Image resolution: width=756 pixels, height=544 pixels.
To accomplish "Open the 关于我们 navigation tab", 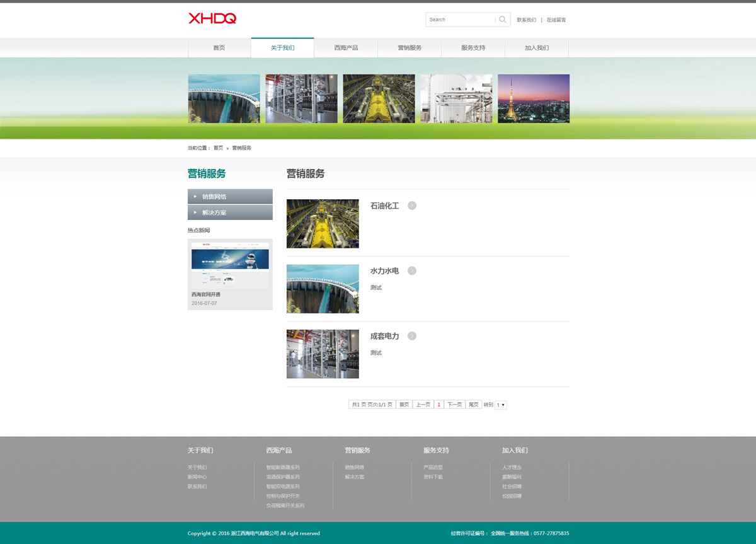I will click(282, 48).
